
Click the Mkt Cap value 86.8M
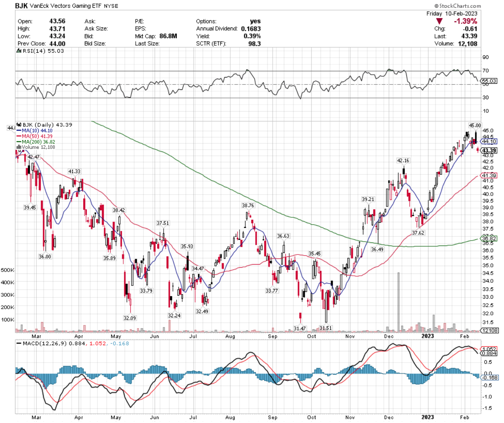tap(168, 36)
